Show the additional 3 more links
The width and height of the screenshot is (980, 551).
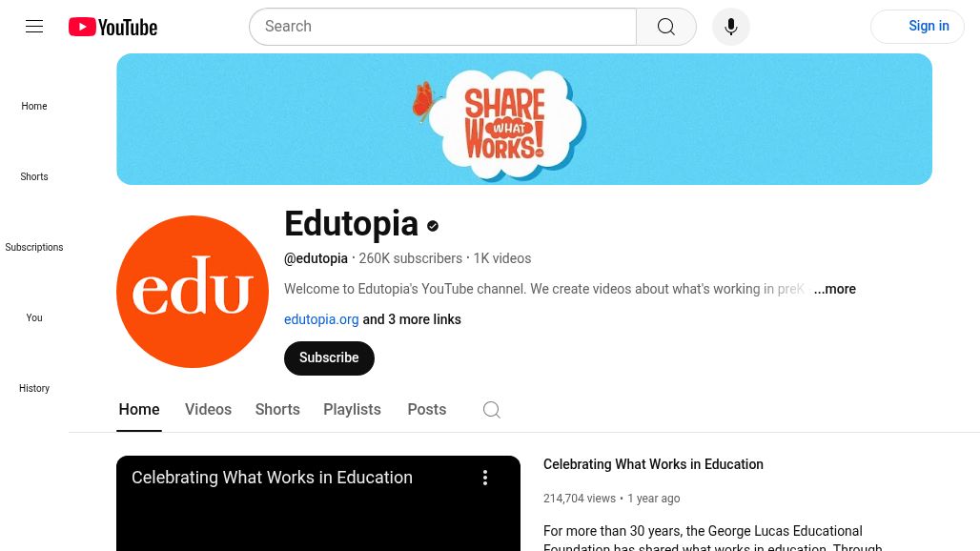tap(412, 319)
